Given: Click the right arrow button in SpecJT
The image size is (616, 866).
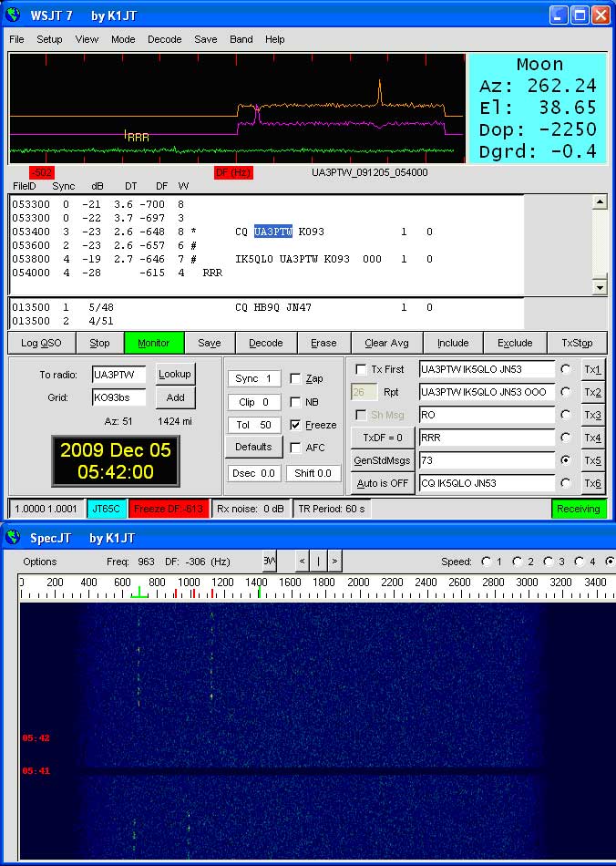Looking at the screenshot, I should tap(334, 562).
